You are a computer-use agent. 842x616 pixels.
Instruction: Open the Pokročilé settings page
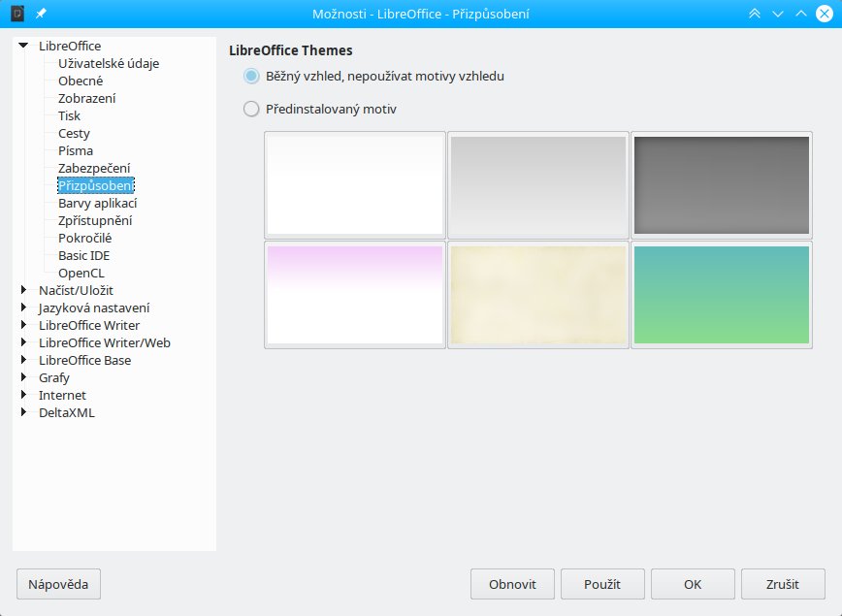click(x=84, y=238)
